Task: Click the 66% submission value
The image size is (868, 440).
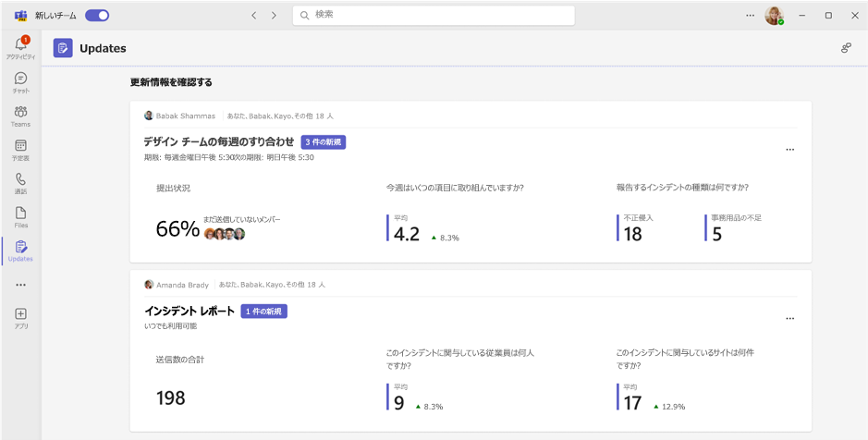Action: pos(177,228)
